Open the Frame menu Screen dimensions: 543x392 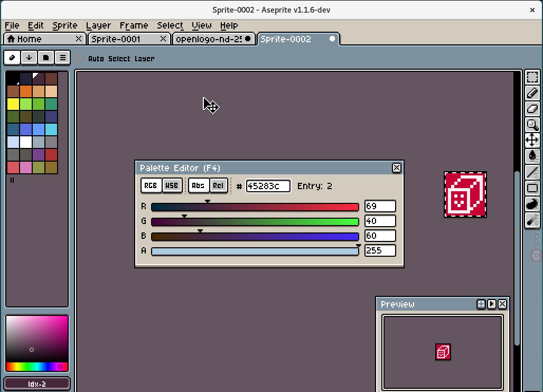134,26
